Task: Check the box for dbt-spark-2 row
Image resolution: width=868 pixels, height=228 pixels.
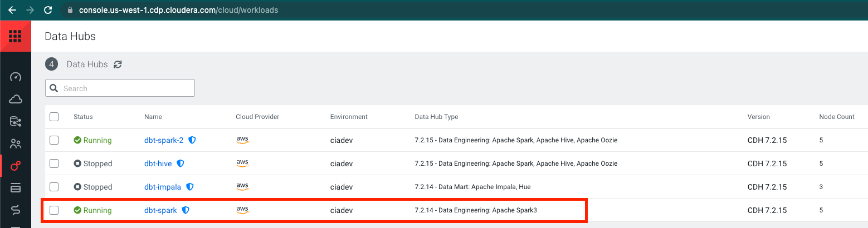Action: click(x=54, y=140)
